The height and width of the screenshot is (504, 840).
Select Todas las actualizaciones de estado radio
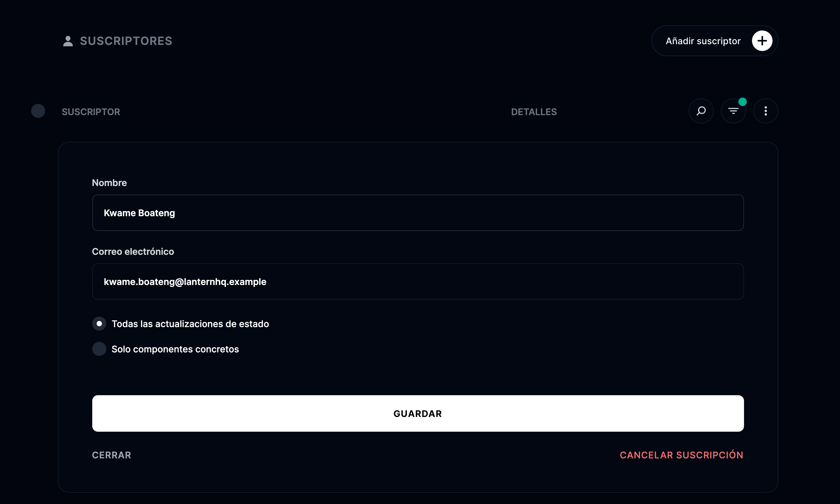click(x=99, y=324)
